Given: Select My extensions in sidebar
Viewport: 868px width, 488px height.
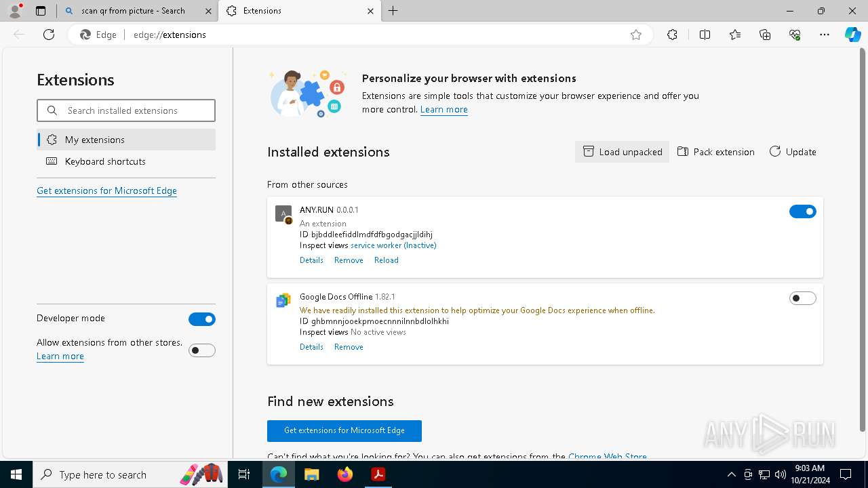Looking at the screenshot, I should 126,140.
